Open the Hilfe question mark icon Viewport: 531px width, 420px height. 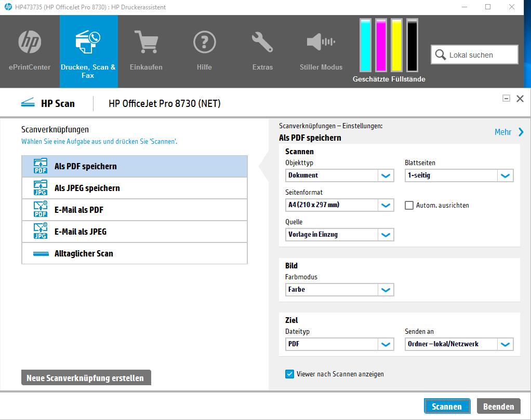(x=204, y=42)
